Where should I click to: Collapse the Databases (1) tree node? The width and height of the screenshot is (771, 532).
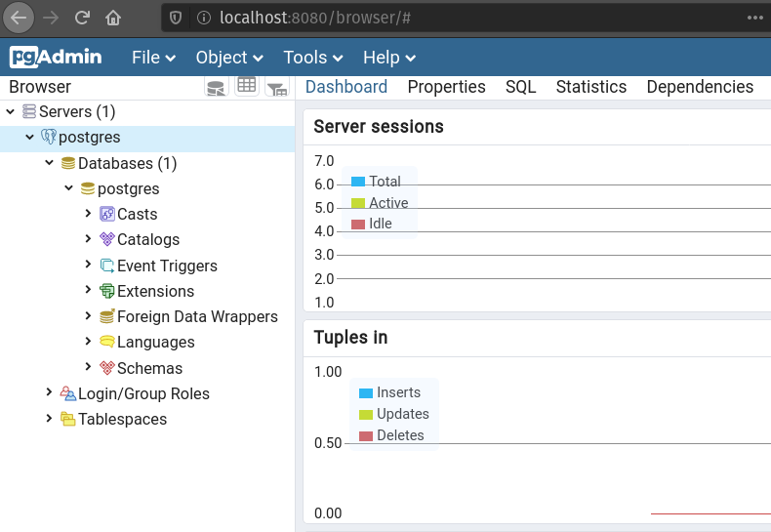pyautogui.click(x=50, y=163)
